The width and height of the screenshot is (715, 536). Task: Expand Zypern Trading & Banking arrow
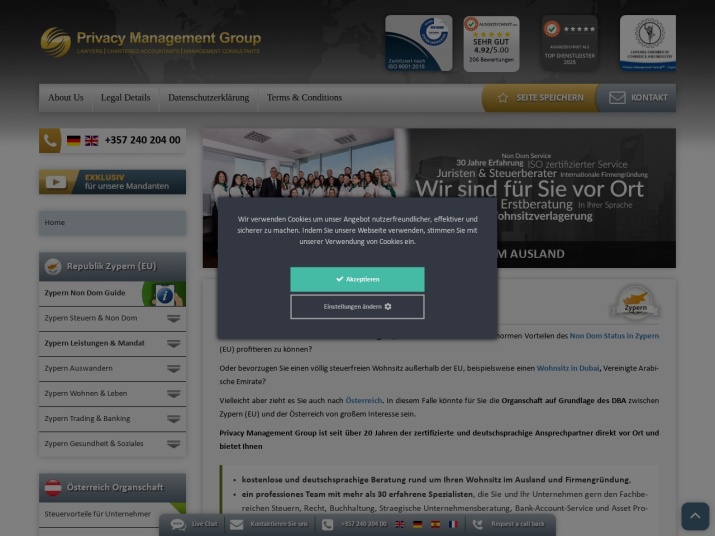(173, 418)
